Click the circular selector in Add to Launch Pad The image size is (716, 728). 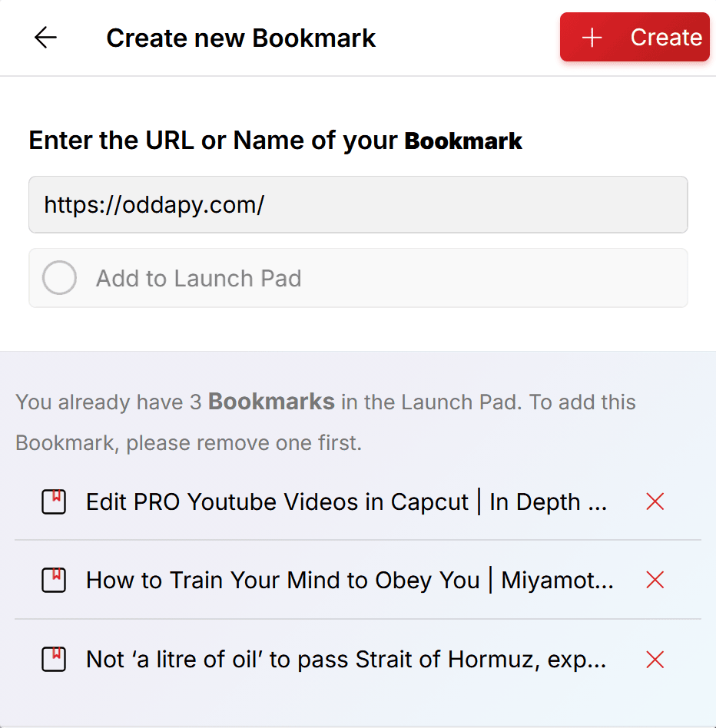click(x=59, y=278)
